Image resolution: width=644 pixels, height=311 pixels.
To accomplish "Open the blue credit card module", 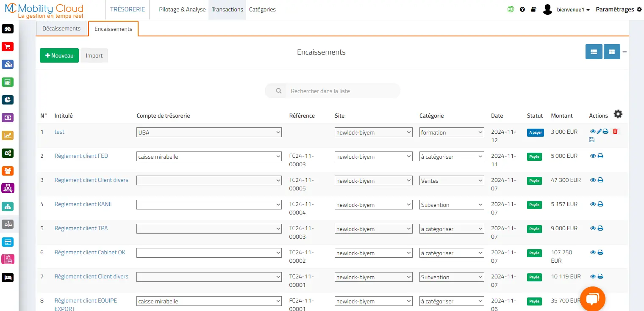I will pyautogui.click(x=8, y=242).
